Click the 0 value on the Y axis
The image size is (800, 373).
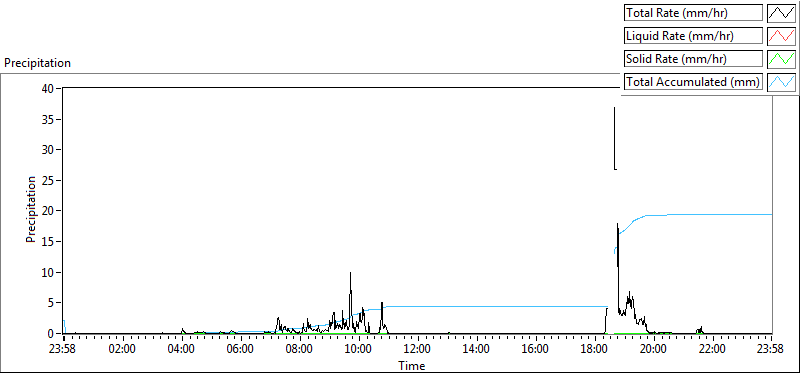pyautogui.click(x=53, y=334)
